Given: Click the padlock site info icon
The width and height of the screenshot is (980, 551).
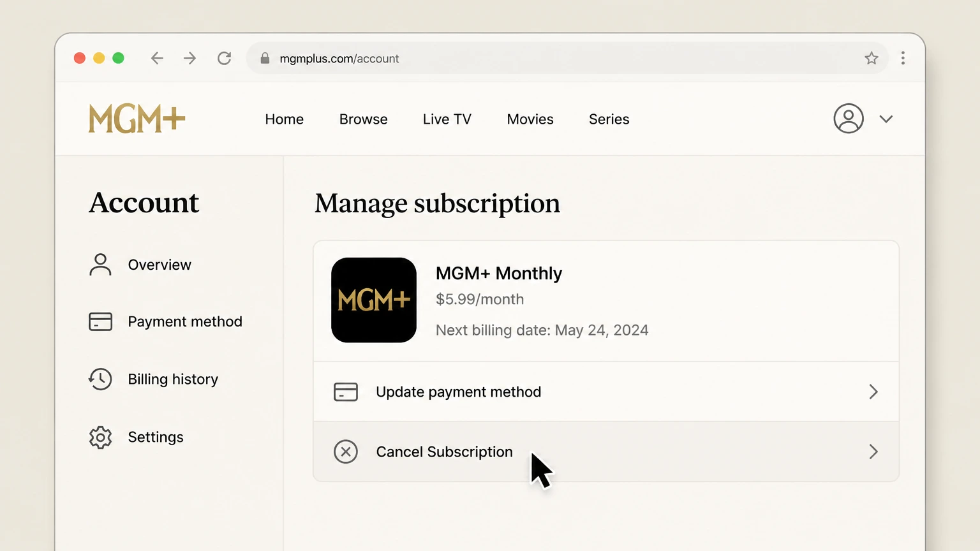Looking at the screenshot, I should pyautogui.click(x=265, y=59).
